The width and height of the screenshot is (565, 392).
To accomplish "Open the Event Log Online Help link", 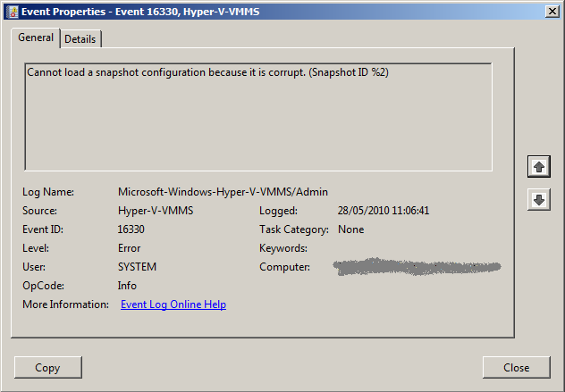I will click(x=173, y=304).
